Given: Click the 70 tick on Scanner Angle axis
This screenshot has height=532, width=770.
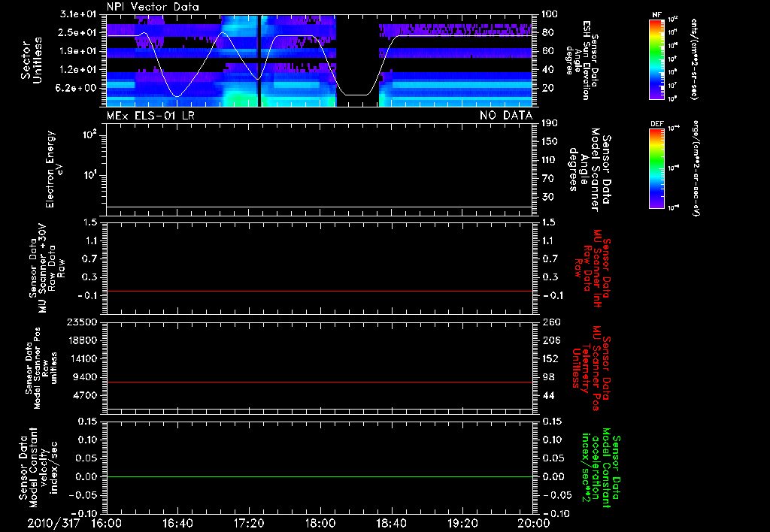Looking at the screenshot, I should coord(547,178).
